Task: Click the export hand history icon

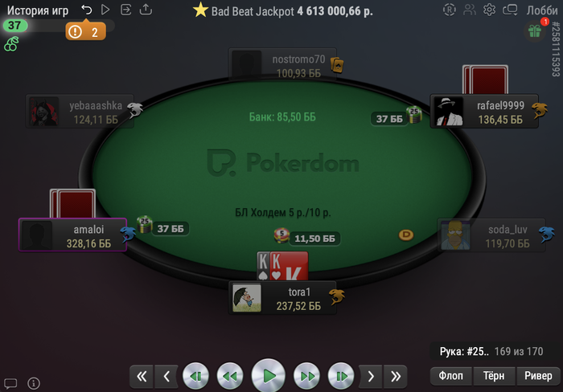Action: tap(125, 10)
